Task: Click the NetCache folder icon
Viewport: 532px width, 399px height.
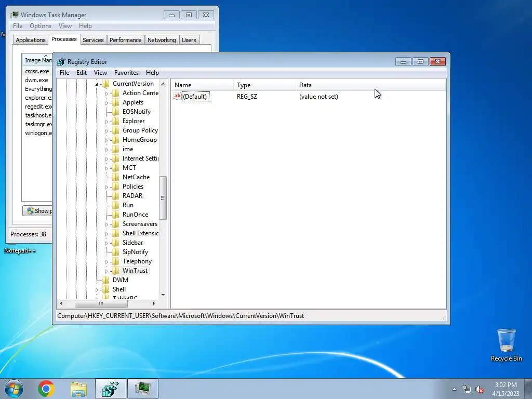Action: point(116,177)
